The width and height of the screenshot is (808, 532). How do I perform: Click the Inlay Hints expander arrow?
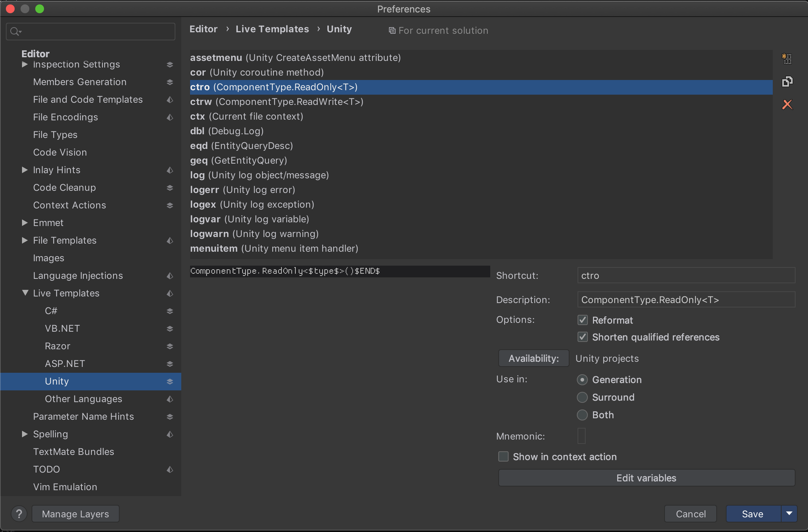[24, 170]
